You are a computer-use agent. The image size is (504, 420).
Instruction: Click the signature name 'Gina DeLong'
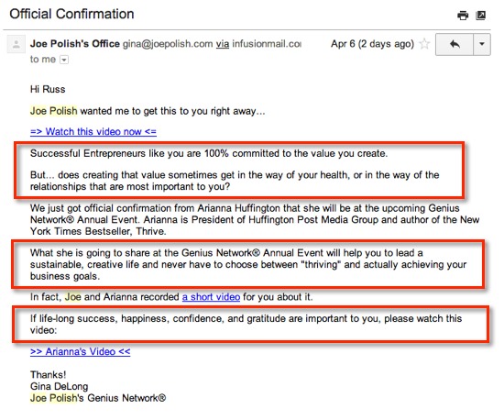click(x=60, y=386)
